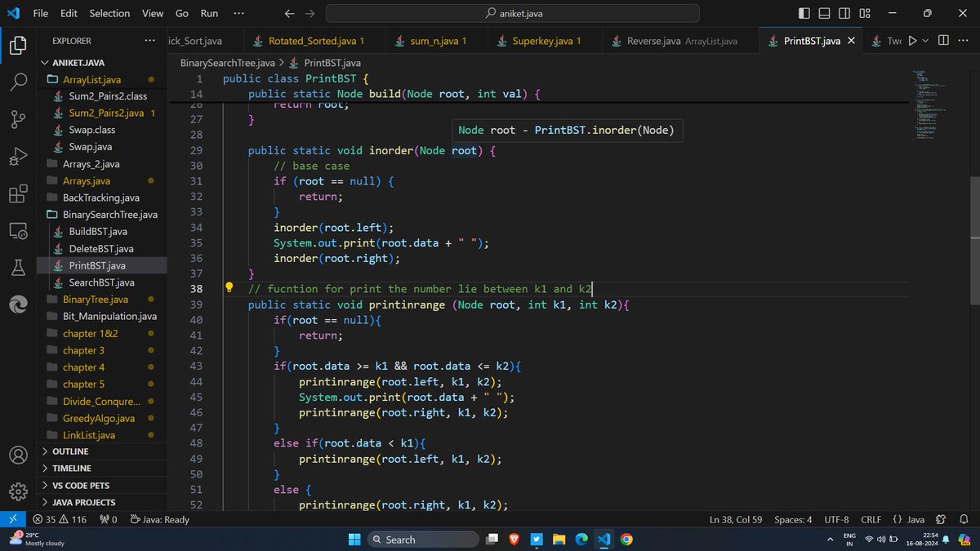Click BinarySearchTree.java in the breadcrumb
980x551 pixels.
pyautogui.click(x=227, y=62)
